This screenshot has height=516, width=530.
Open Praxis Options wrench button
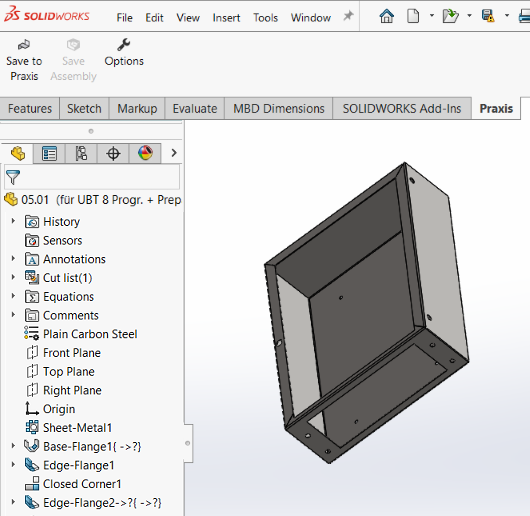pyautogui.click(x=124, y=53)
